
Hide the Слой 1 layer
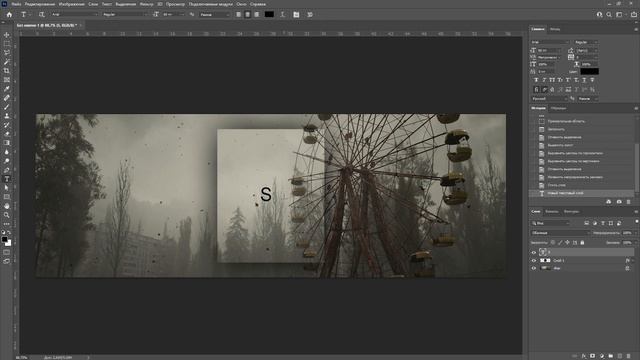pos(533,260)
